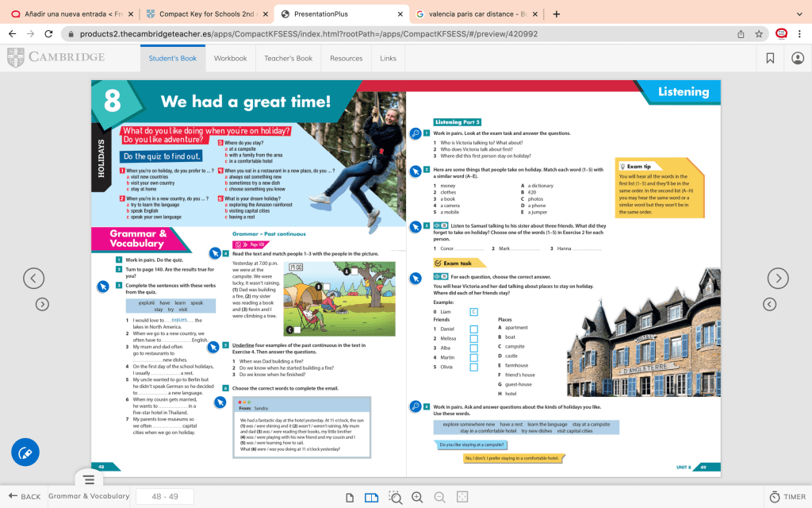Go to next page with large right arrow

coord(778,278)
